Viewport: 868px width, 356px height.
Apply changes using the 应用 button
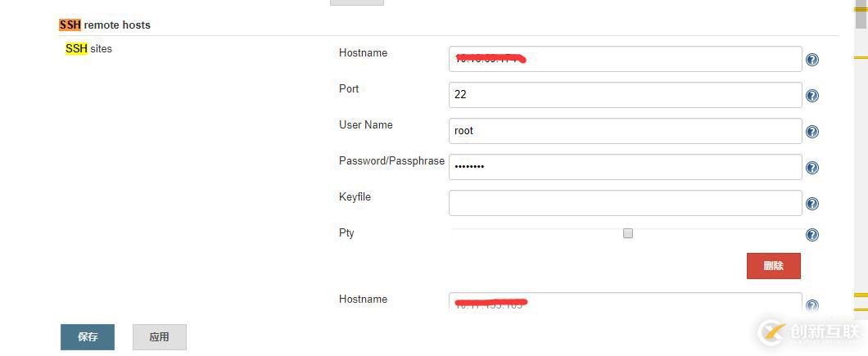tap(160, 337)
